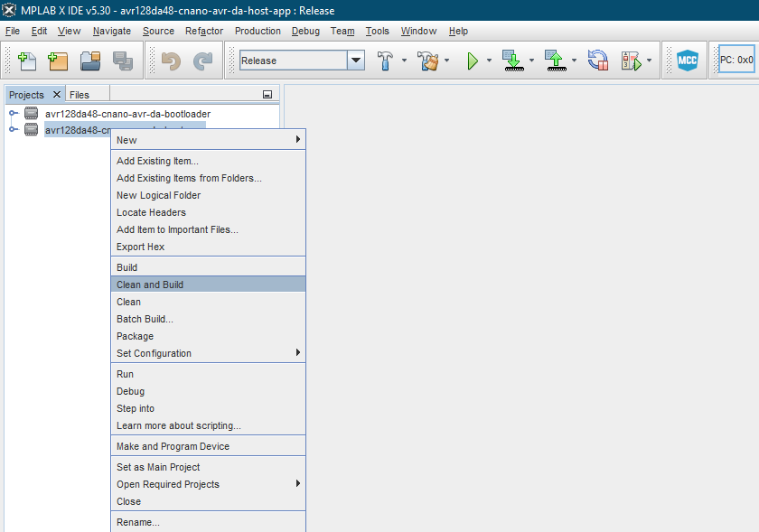The image size is (759, 532).
Task: Click the Save All toolbar icon
Action: 123,61
